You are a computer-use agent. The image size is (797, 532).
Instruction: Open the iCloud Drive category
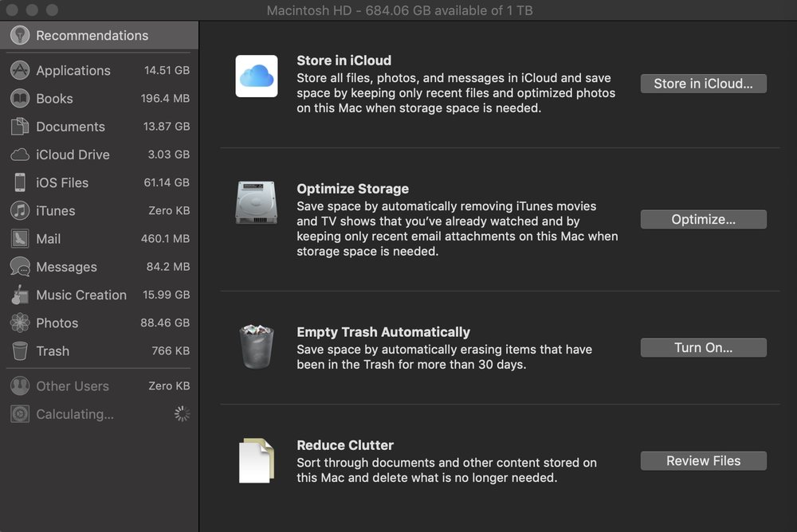99,155
